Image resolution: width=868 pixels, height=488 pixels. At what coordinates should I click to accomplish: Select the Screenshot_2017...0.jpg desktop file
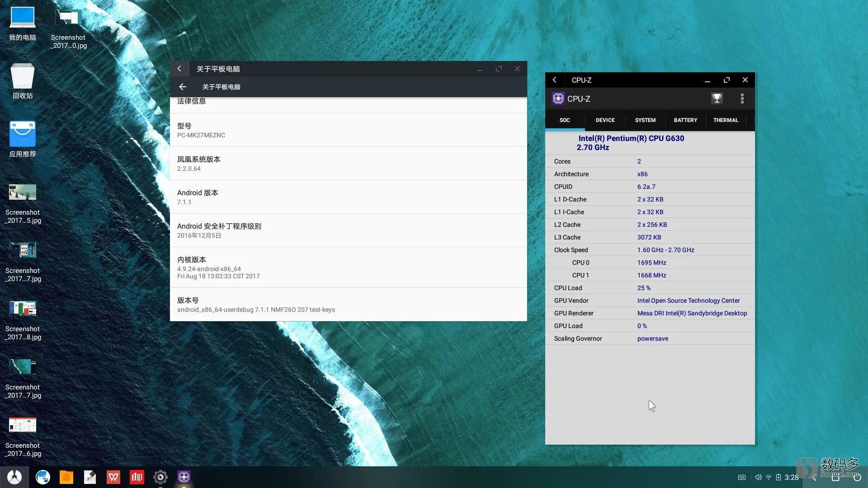[x=68, y=28]
